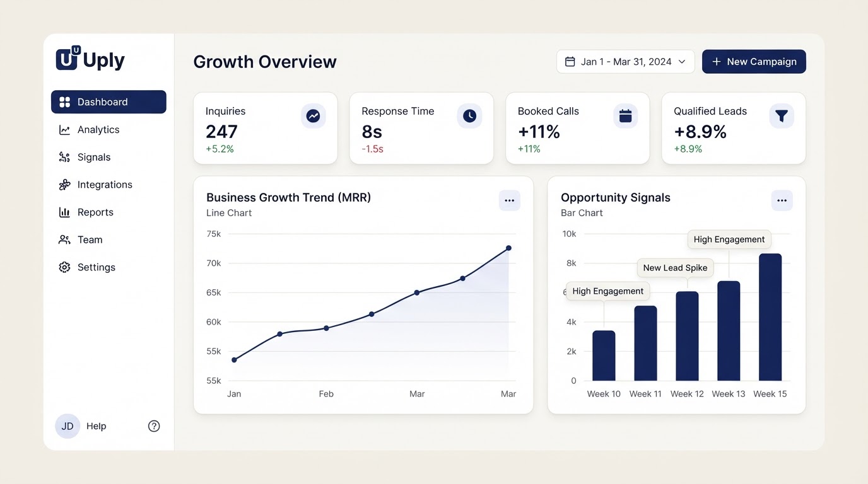Screen dimensions: 868x484
Task: Click the JD user avatar
Action: [67, 426]
